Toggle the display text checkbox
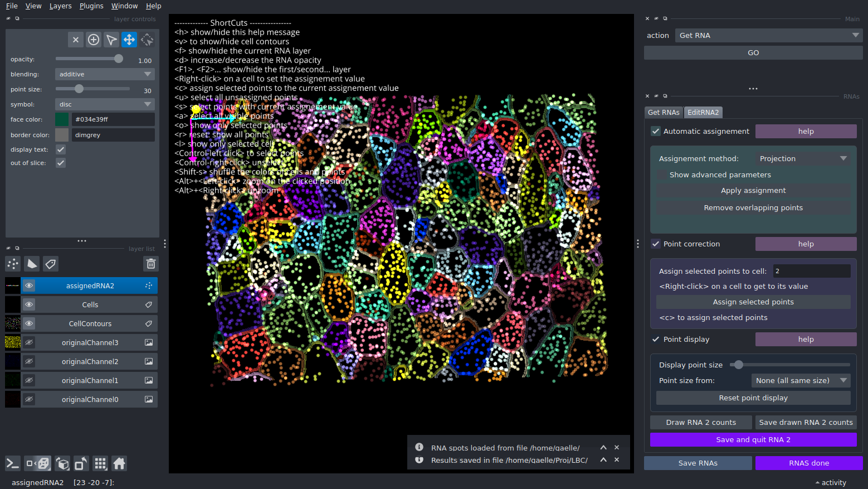The image size is (868, 489). [x=61, y=149]
